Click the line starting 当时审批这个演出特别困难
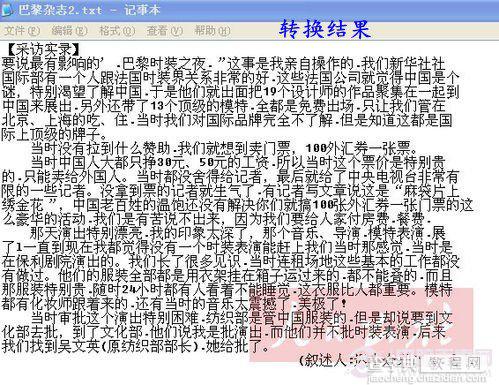This screenshot has height=385, width=499. [241, 318]
